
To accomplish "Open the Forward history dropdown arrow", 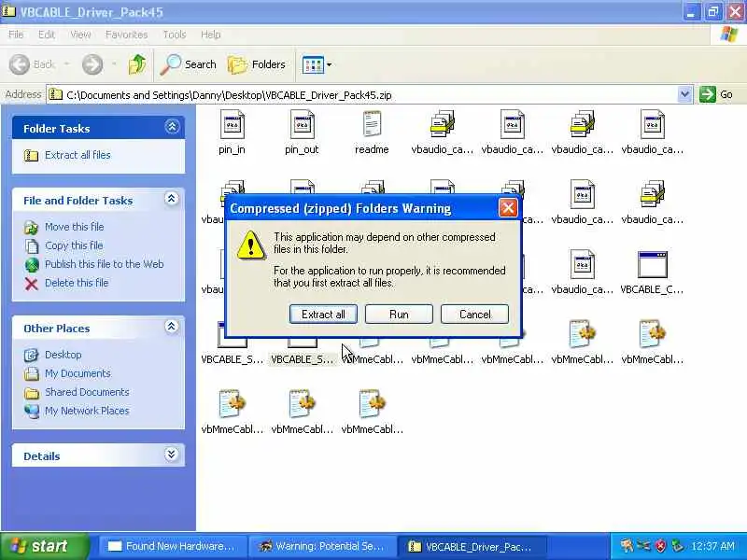I will [x=114, y=64].
